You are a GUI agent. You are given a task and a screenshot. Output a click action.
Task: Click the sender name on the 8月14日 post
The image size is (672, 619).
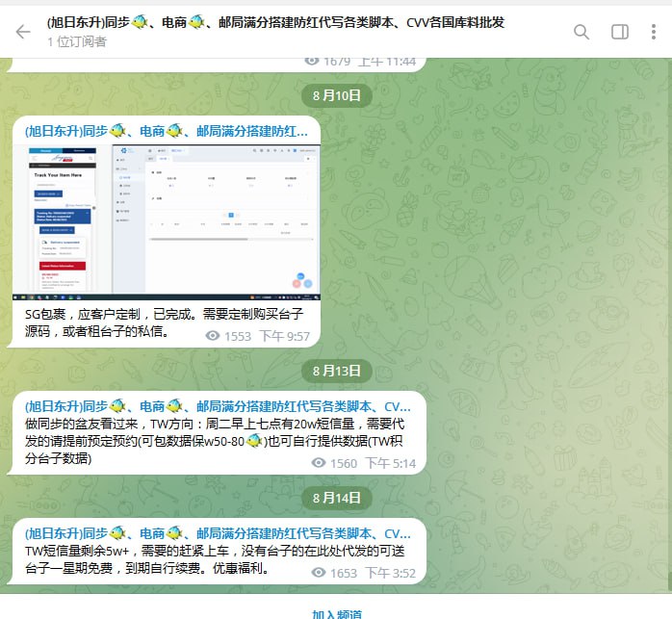(x=218, y=533)
